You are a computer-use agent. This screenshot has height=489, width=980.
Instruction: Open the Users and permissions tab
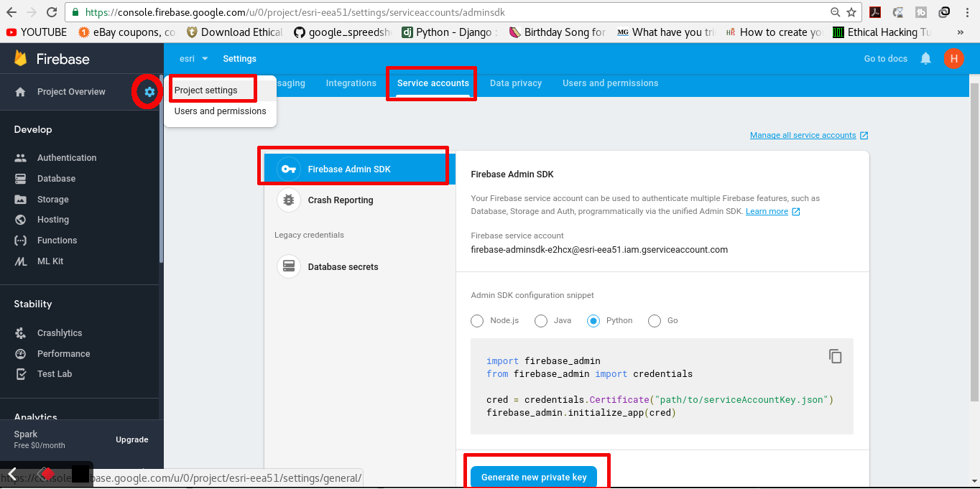pyautogui.click(x=611, y=83)
